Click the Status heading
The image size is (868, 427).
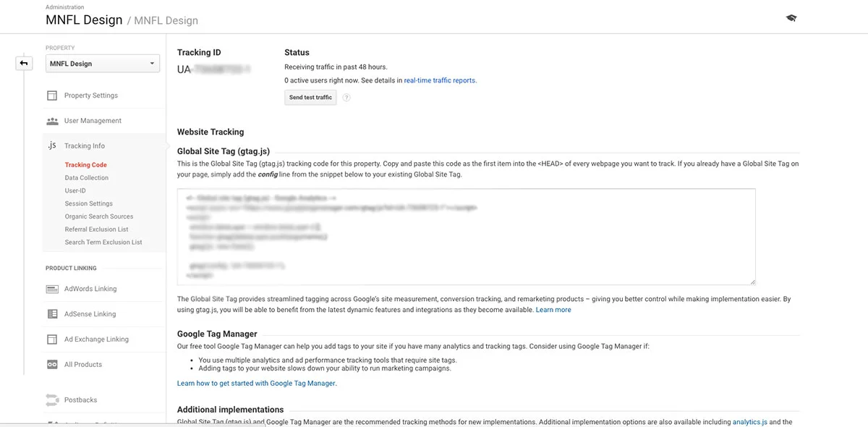coord(297,52)
